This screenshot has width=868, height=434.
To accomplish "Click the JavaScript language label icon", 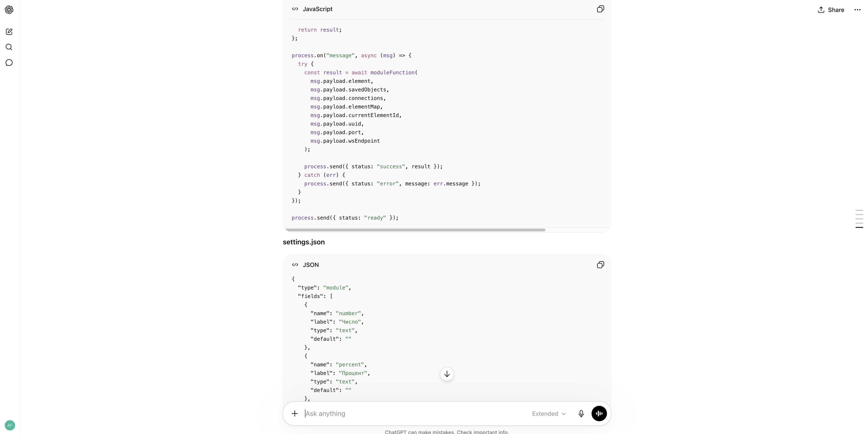I will pos(295,9).
